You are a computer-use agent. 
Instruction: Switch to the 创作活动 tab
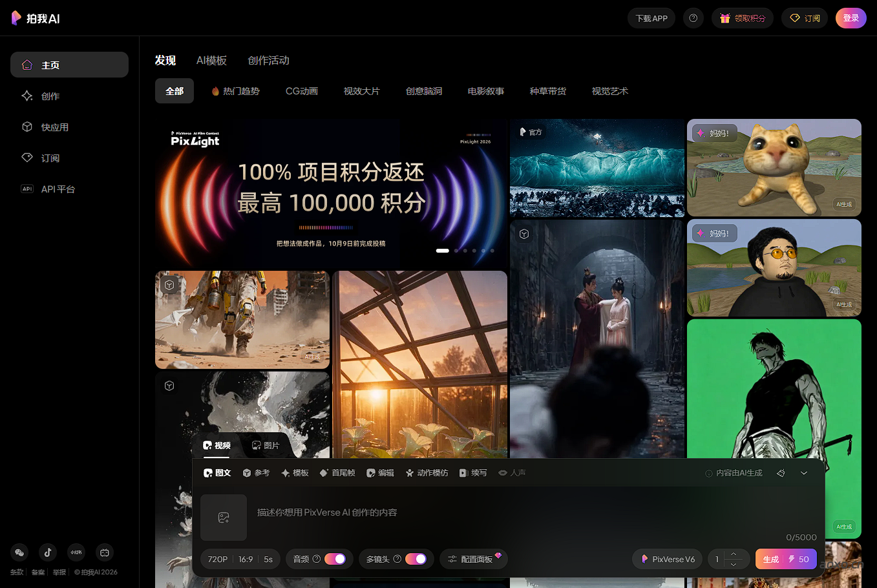(268, 60)
